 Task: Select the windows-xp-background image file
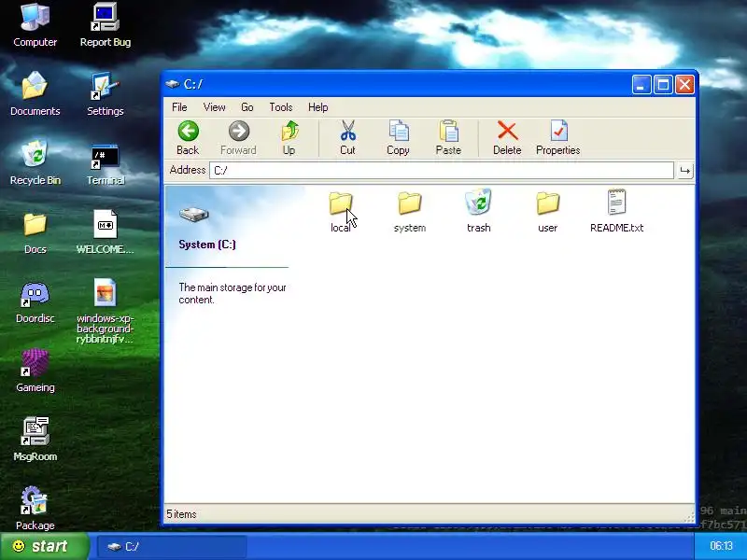pos(106,311)
